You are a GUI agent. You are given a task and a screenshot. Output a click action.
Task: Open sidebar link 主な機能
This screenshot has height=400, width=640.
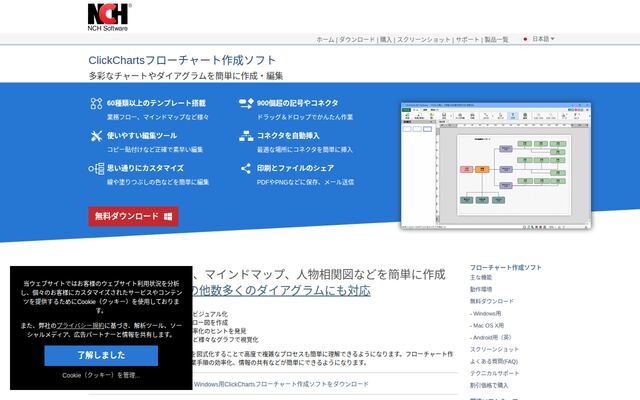click(481, 278)
